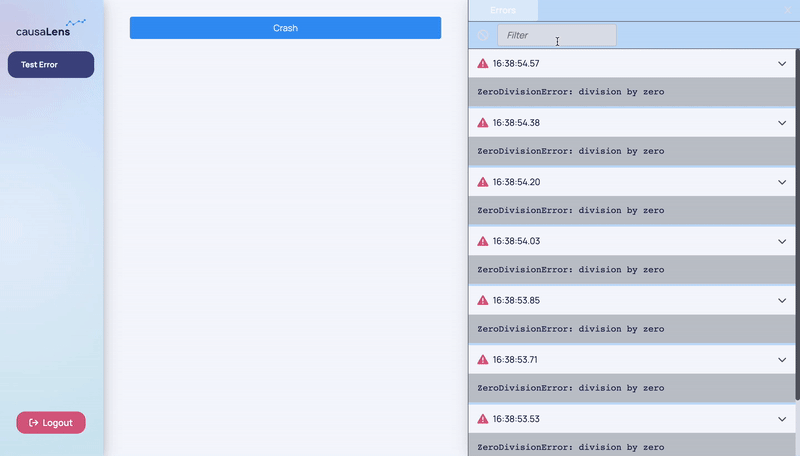Click the Logout button
Viewport: 800px width, 456px height.
(51, 423)
